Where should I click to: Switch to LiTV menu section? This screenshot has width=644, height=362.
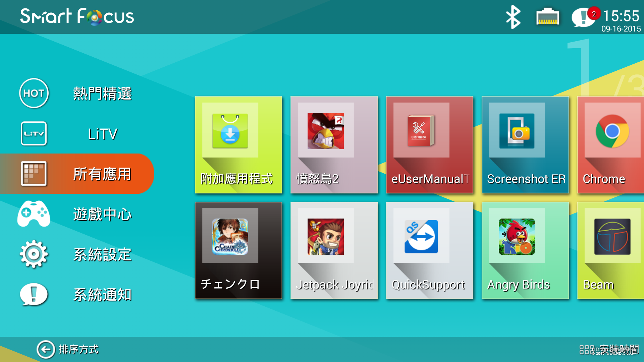(77, 134)
